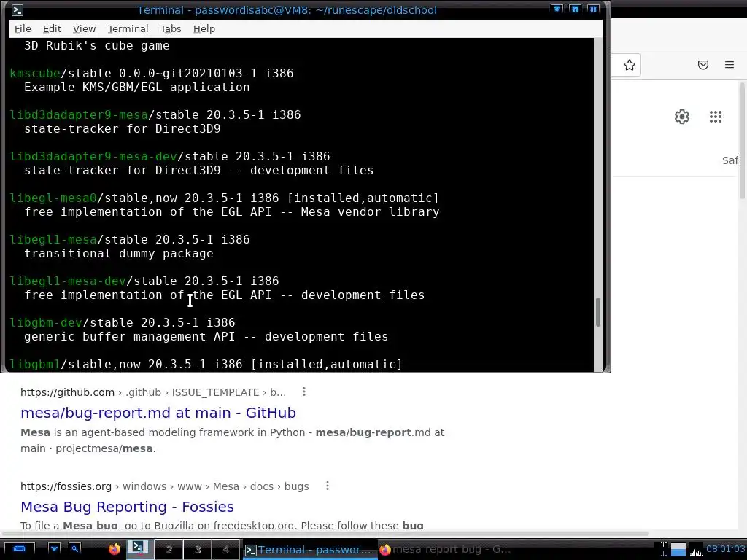Open Mesa Bug Reporting - Fossies link
Viewport: 747px width, 560px height.
click(x=127, y=507)
